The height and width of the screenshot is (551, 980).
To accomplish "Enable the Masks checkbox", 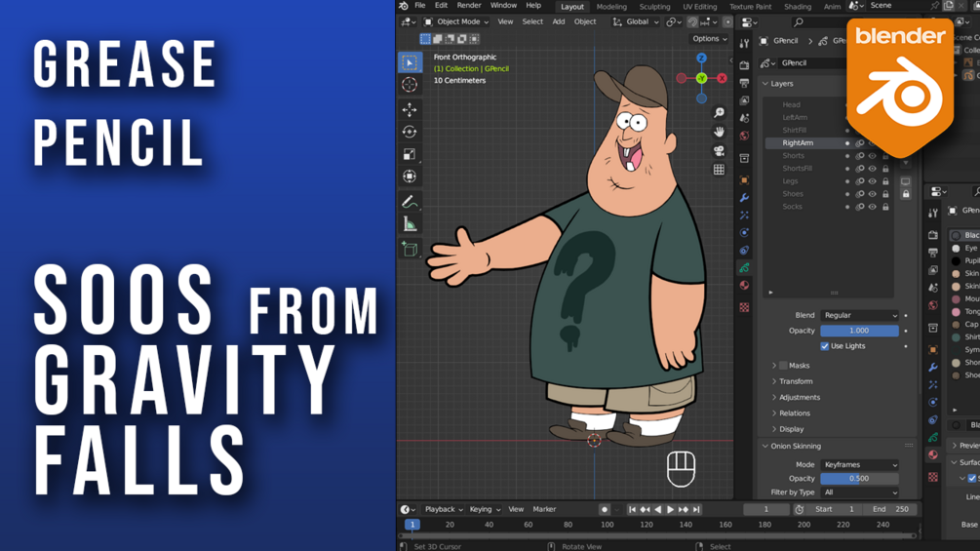I will pyautogui.click(x=783, y=366).
